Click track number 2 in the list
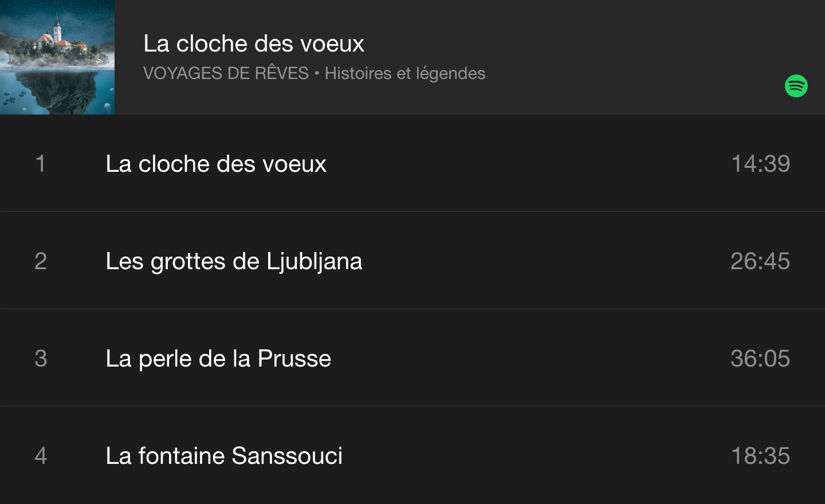This screenshot has width=825, height=504. click(x=40, y=261)
